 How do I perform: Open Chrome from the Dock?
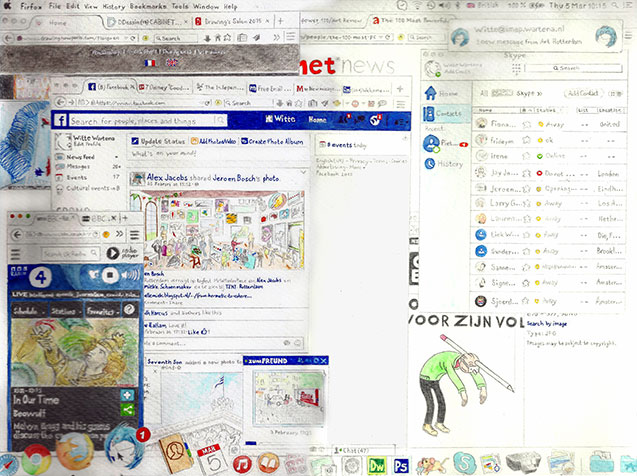pyautogui.click(x=37, y=460)
